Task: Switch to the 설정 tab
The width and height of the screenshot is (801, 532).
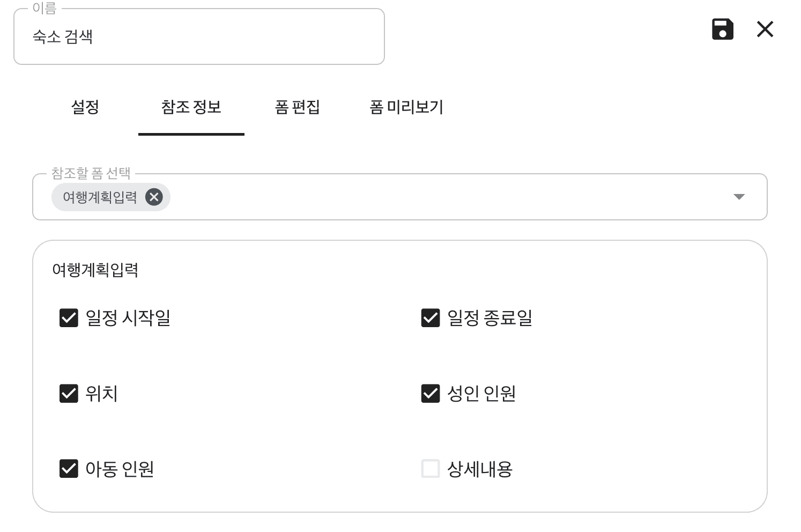Action: click(85, 107)
